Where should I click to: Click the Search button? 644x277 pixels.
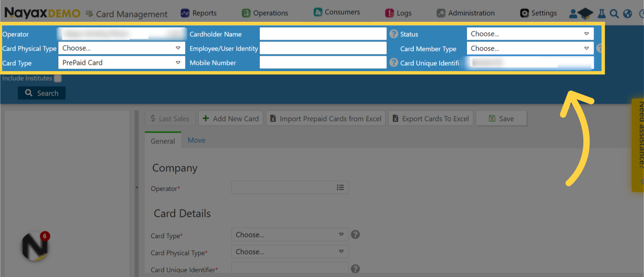tap(42, 93)
